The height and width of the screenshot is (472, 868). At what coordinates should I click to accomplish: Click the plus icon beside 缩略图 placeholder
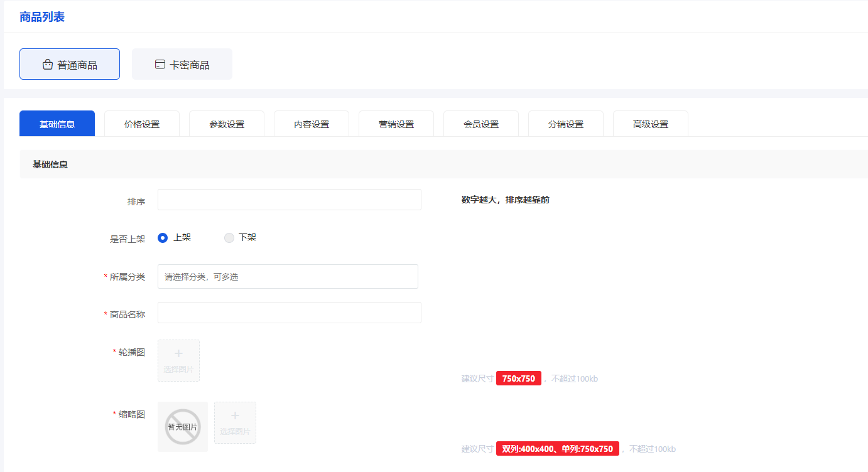click(235, 416)
